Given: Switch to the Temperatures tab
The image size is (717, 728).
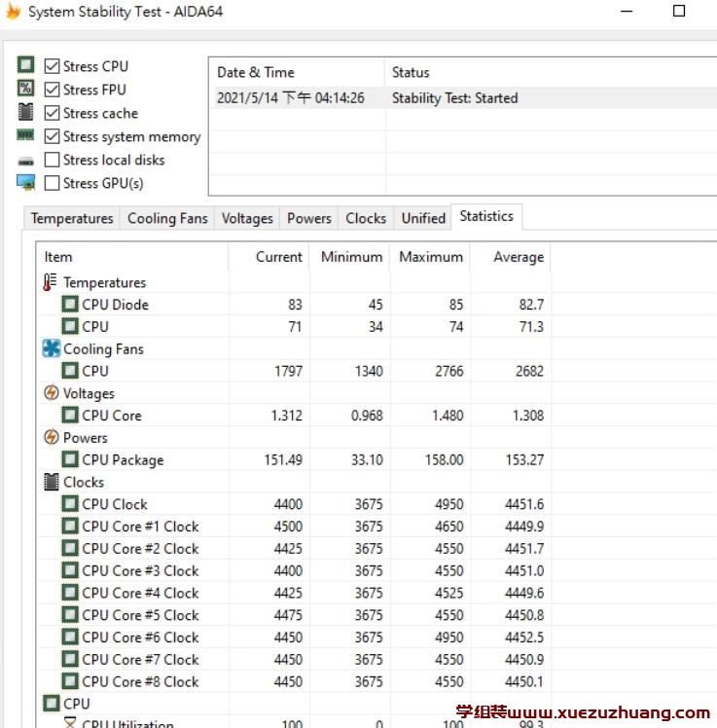Looking at the screenshot, I should [x=72, y=218].
